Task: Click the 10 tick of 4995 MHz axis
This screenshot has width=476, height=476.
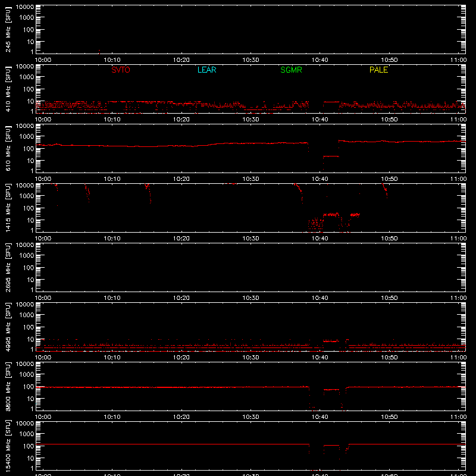Action: pos(31,339)
